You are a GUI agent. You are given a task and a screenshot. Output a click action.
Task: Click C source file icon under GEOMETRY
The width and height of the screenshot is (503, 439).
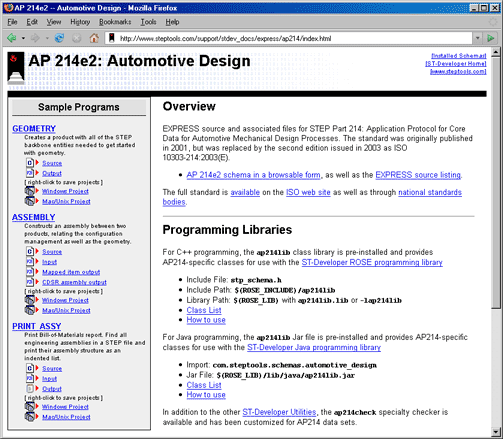coord(30,163)
